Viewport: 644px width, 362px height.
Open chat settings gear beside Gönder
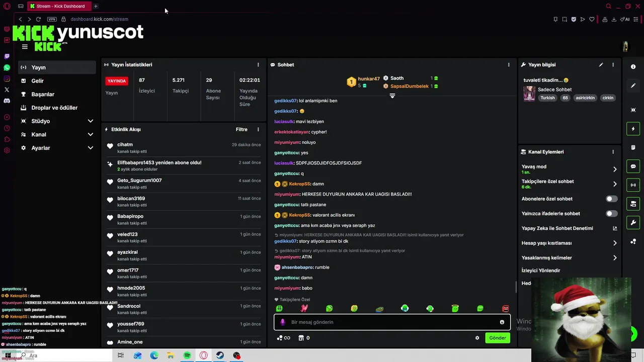[477, 338]
